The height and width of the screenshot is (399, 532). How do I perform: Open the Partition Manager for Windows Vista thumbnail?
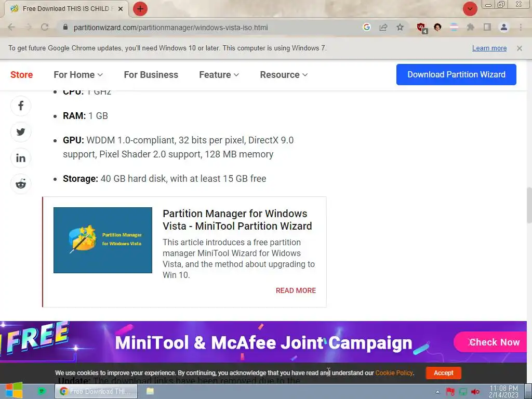pyautogui.click(x=103, y=240)
